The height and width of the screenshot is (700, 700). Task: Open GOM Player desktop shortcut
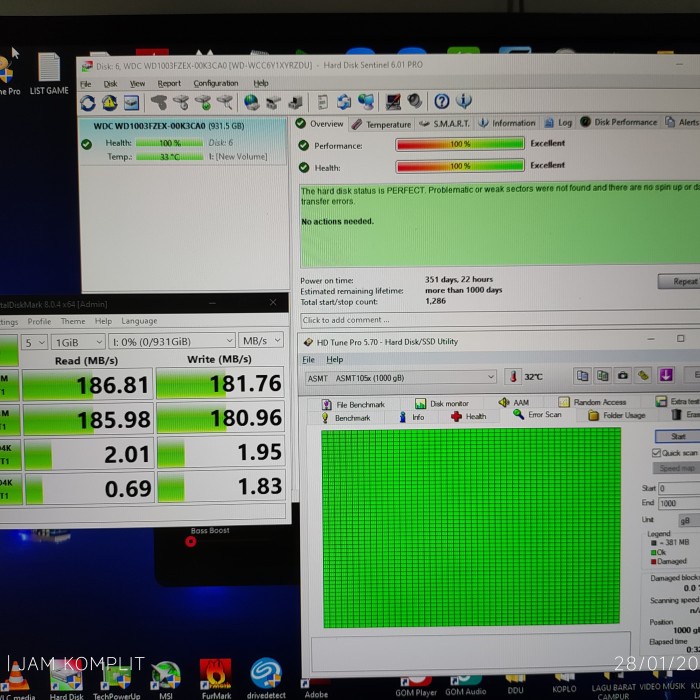[416, 686]
